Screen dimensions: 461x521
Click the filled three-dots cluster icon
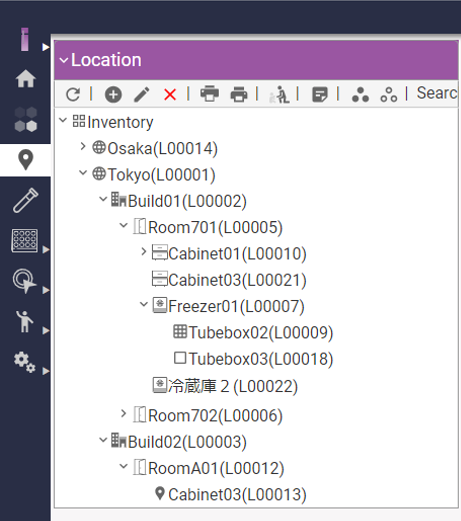[x=360, y=95]
